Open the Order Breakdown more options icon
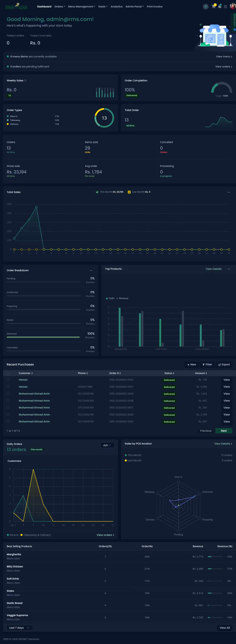Image resolution: width=236 pixels, height=644 pixels. (91, 271)
